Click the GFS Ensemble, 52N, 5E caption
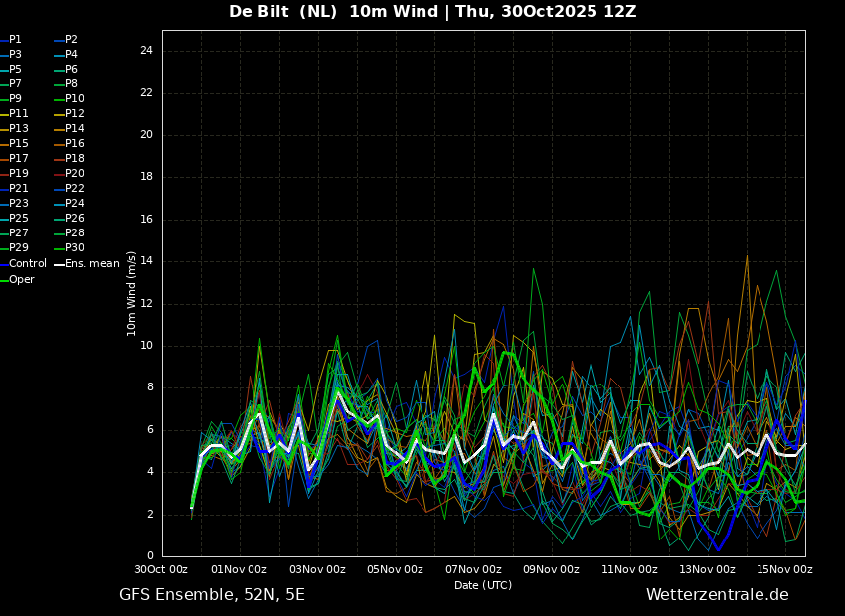 (212, 595)
